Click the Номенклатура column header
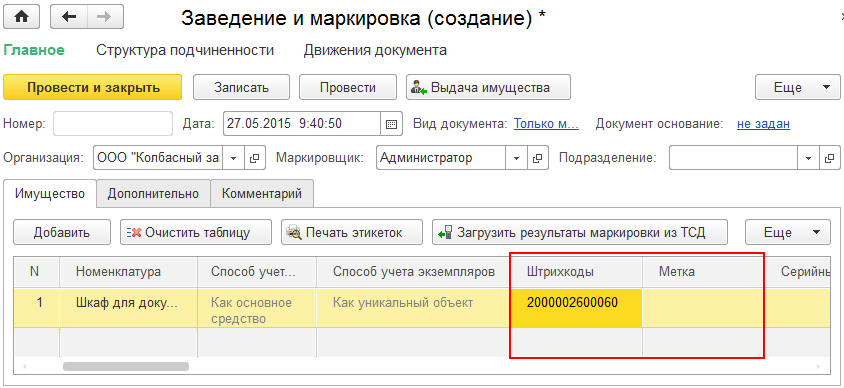The width and height of the screenshot is (844, 388). pyautogui.click(x=128, y=272)
